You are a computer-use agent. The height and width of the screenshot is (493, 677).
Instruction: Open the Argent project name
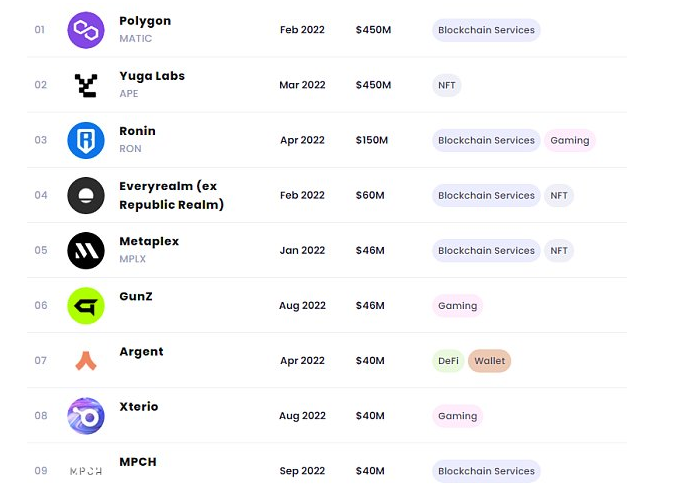pos(141,352)
